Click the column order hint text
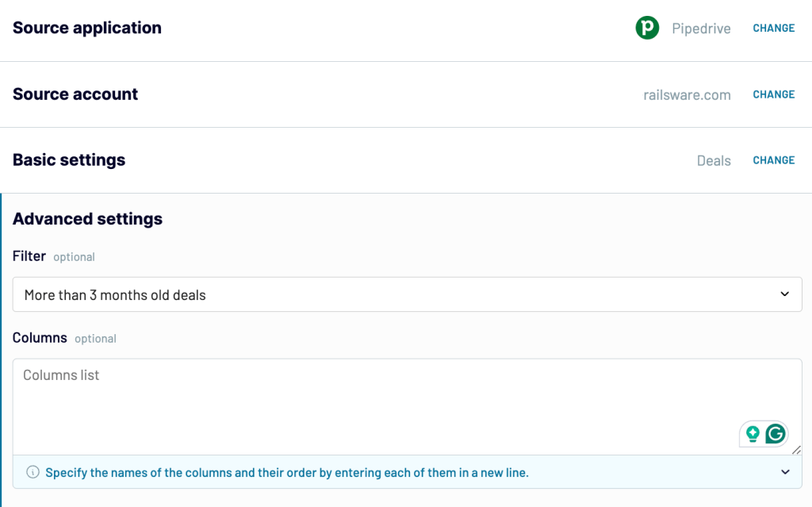 [287, 473]
